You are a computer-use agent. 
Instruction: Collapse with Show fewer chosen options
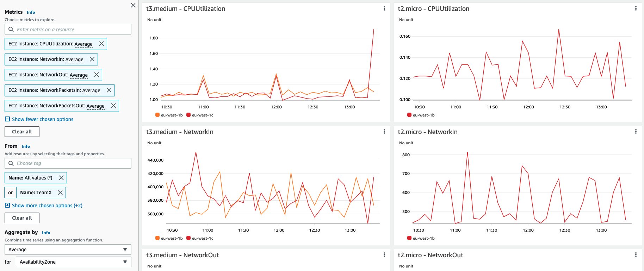39,119
